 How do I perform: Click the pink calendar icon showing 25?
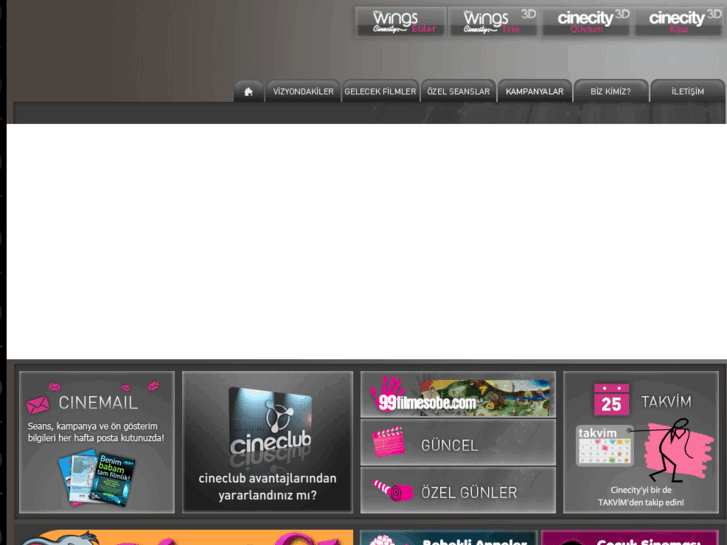[x=611, y=399]
